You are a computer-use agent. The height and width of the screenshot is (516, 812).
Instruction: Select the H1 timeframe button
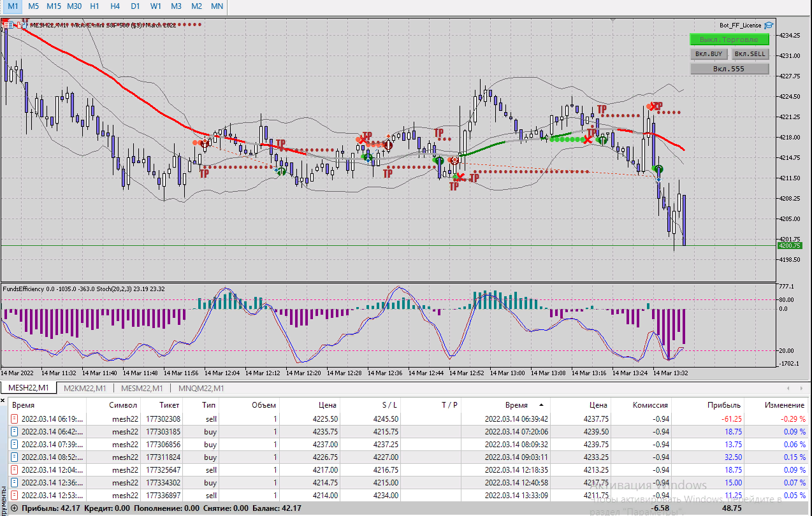click(94, 6)
